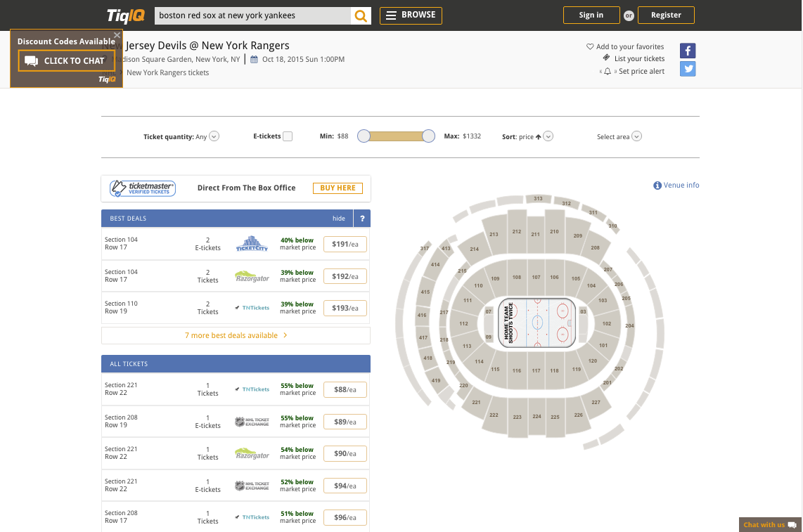Enable the E-tickets checkbox
Viewport: 803px width, 532px height.
tap(288, 136)
